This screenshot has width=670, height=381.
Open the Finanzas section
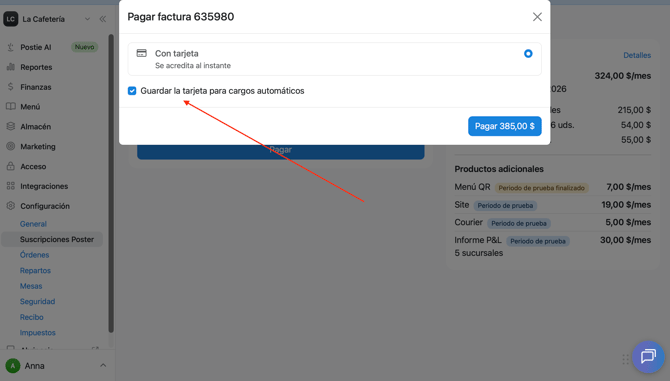pos(36,87)
